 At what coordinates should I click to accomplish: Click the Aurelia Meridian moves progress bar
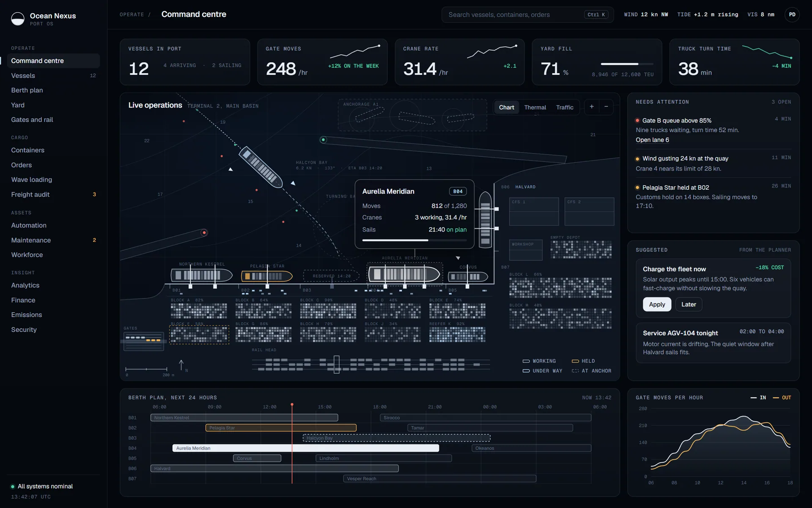point(414,240)
